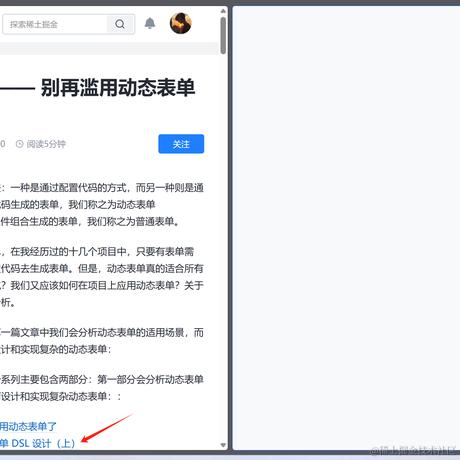Click the scrollbar down arrow

click(223, 445)
